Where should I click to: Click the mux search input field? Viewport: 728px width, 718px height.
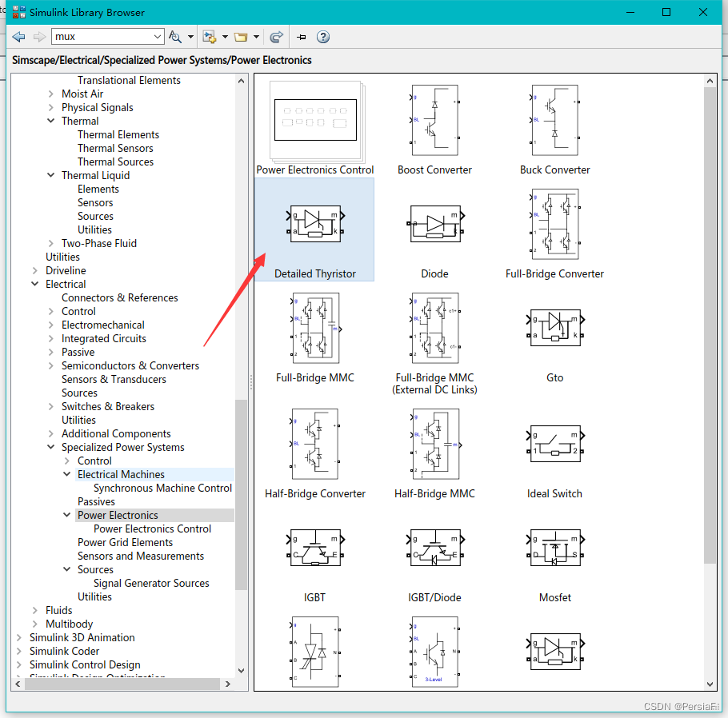pos(102,36)
